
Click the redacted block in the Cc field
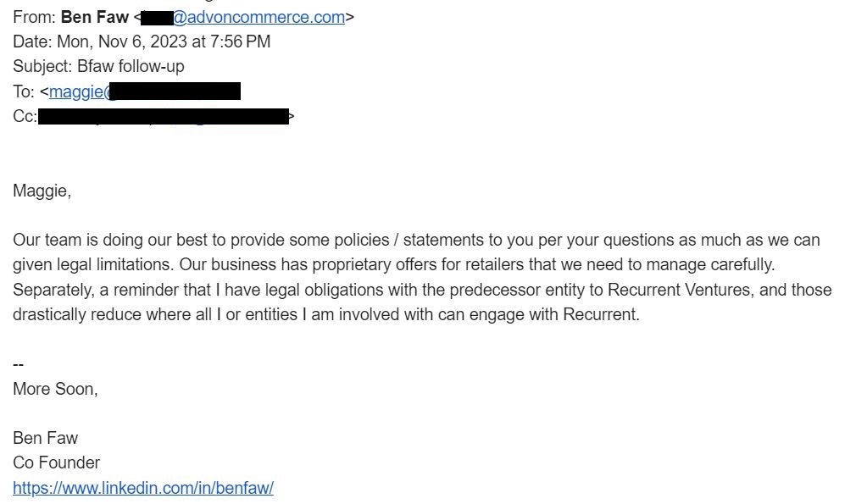[x=164, y=117]
